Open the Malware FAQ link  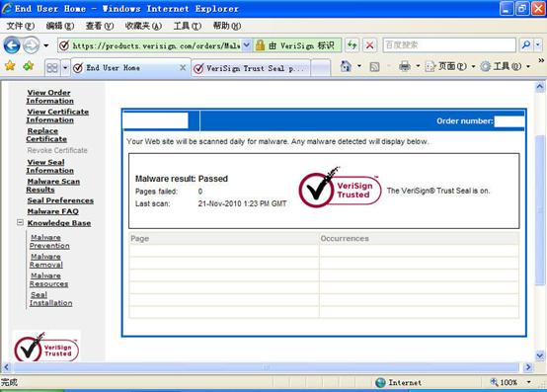[53, 211]
